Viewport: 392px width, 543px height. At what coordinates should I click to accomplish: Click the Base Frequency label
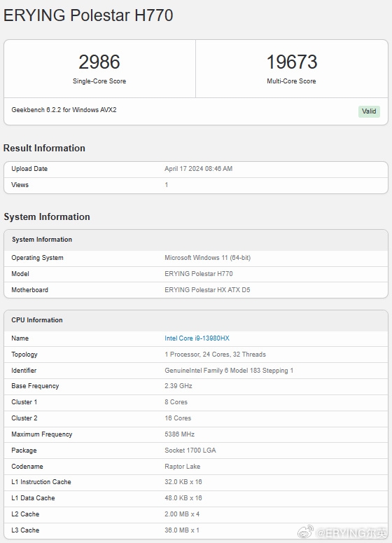click(x=35, y=386)
